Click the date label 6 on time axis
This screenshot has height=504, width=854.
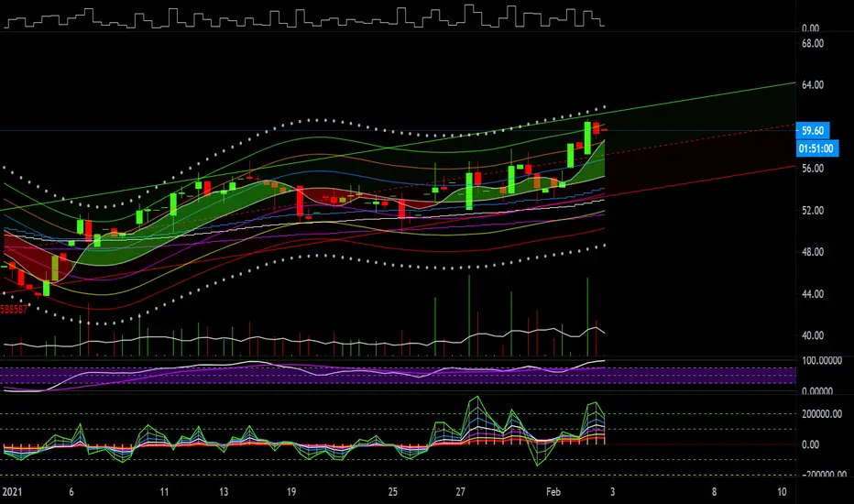(71, 492)
